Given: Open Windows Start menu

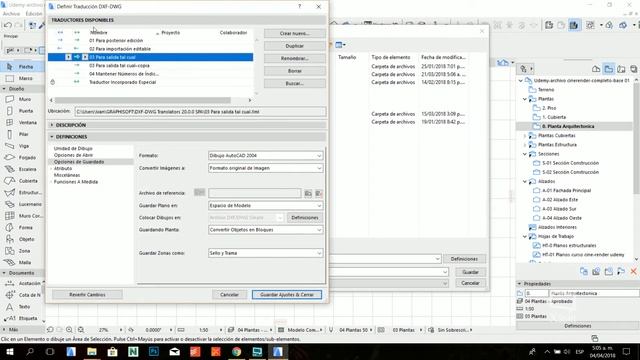Looking at the screenshot, I should coord(9,351).
